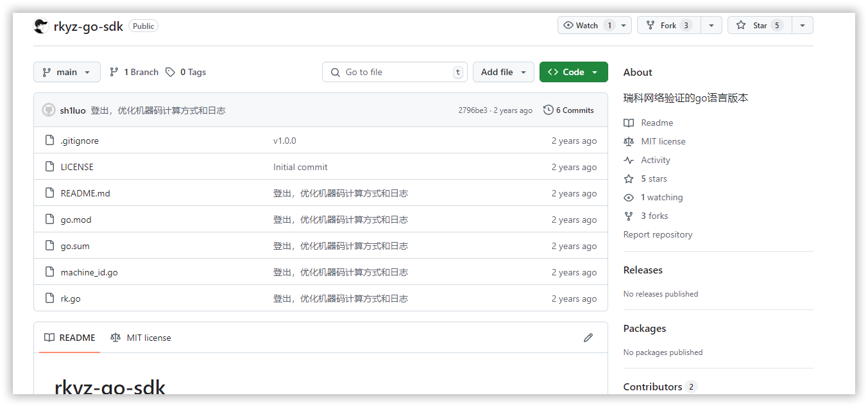Open the rk.go file
868x407 pixels.
click(x=71, y=299)
